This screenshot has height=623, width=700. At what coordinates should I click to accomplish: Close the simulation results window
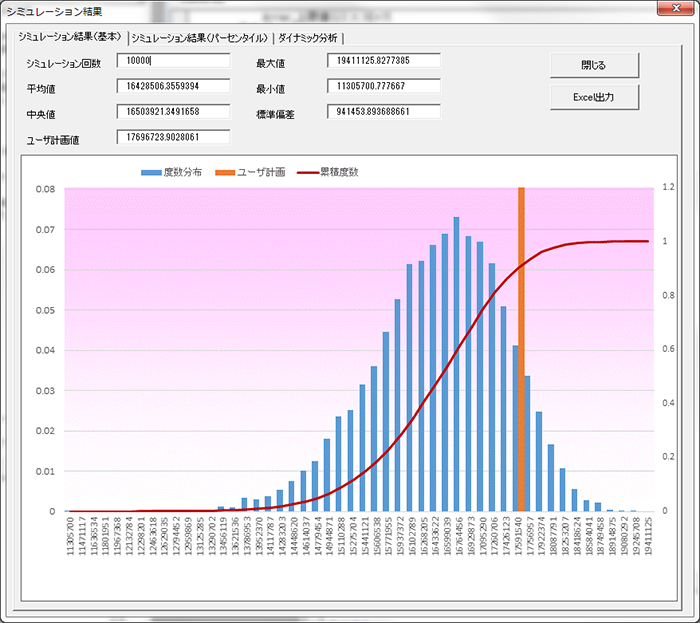click(676, 8)
